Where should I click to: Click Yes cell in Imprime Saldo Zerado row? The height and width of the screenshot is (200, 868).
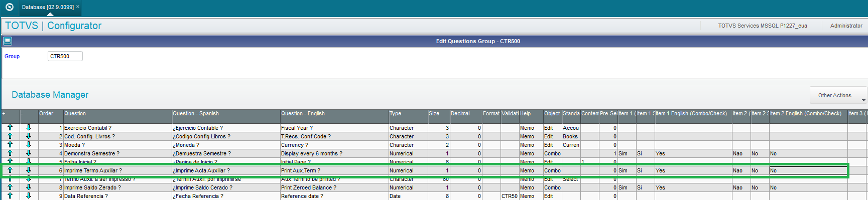pos(693,187)
